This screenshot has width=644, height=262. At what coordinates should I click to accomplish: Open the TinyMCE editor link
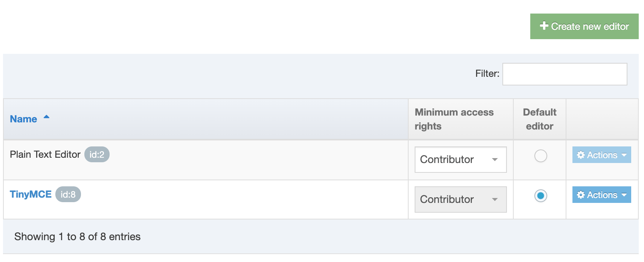[30, 194]
